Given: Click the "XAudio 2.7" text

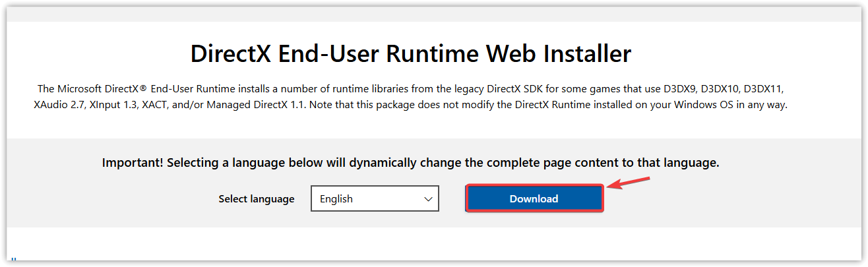Looking at the screenshot, I should pyautogui.click(x=61, y=105).
